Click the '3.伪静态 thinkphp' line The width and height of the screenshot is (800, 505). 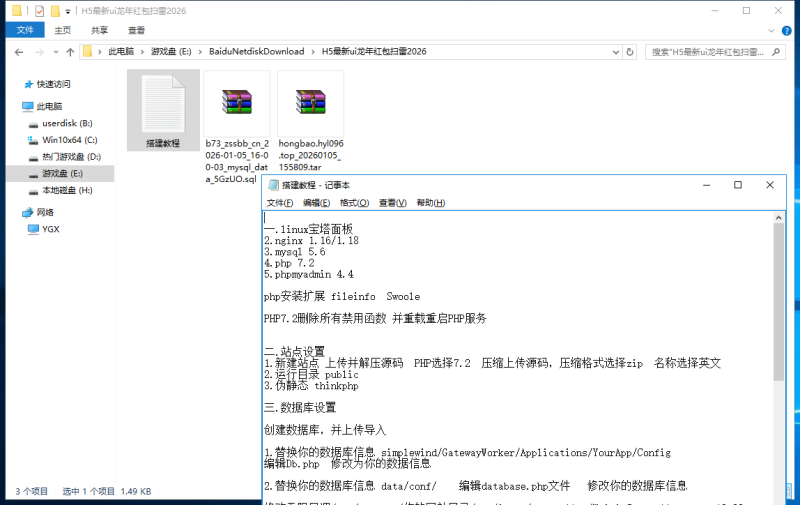click(311, 386)
